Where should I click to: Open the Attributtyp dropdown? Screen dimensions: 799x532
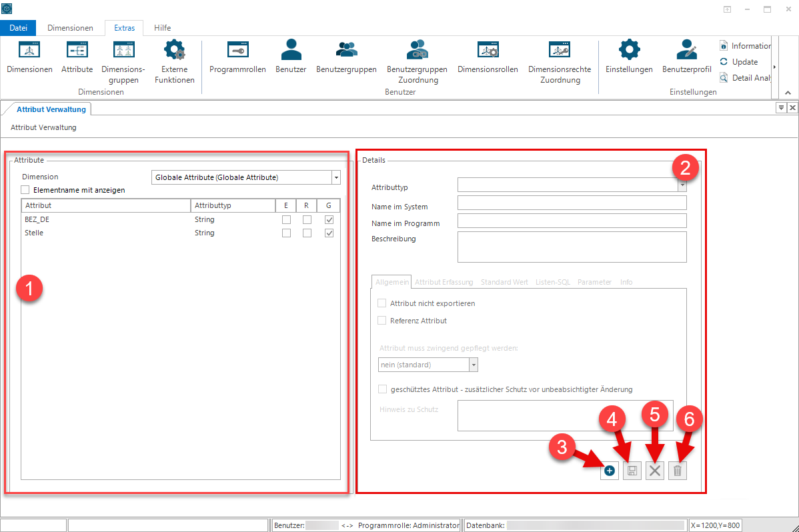[x=682, y=185]
